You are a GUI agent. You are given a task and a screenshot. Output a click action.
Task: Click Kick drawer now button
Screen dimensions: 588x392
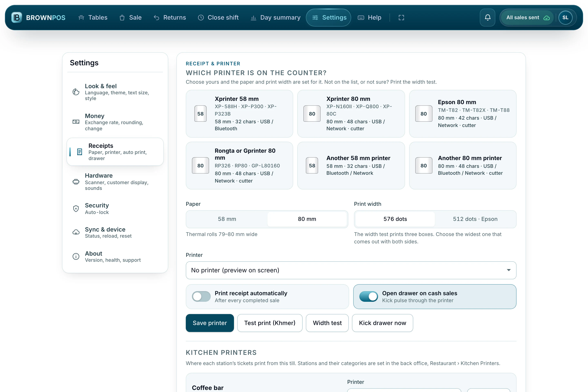(x=382, y=323)
